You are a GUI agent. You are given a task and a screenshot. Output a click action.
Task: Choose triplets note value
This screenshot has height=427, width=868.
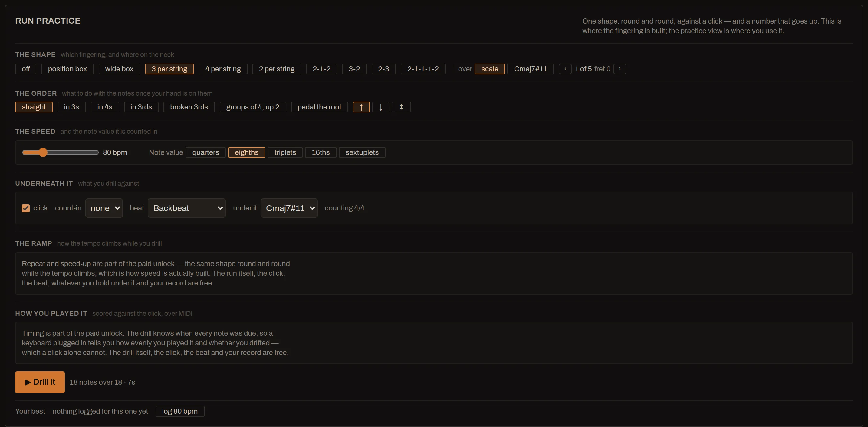(x=285, y=152)
